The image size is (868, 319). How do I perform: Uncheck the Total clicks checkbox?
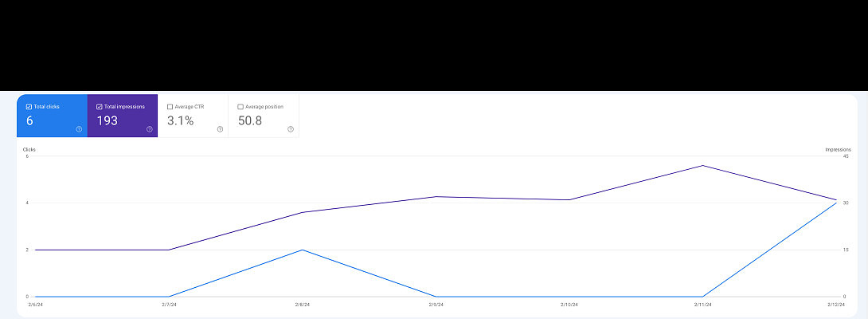click(x=29, y=106)
